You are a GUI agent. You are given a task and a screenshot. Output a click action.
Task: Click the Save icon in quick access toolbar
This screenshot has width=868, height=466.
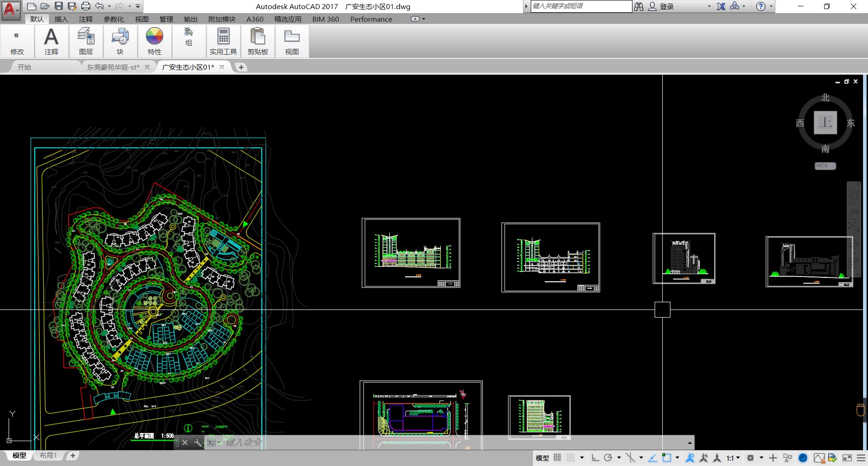59,6
